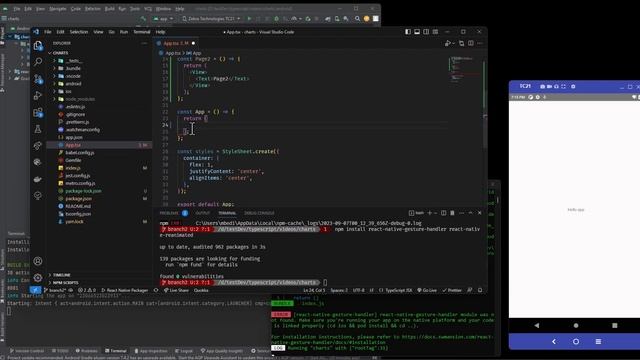Expand the NPM SCRIPTS section

tap(65, 282)
